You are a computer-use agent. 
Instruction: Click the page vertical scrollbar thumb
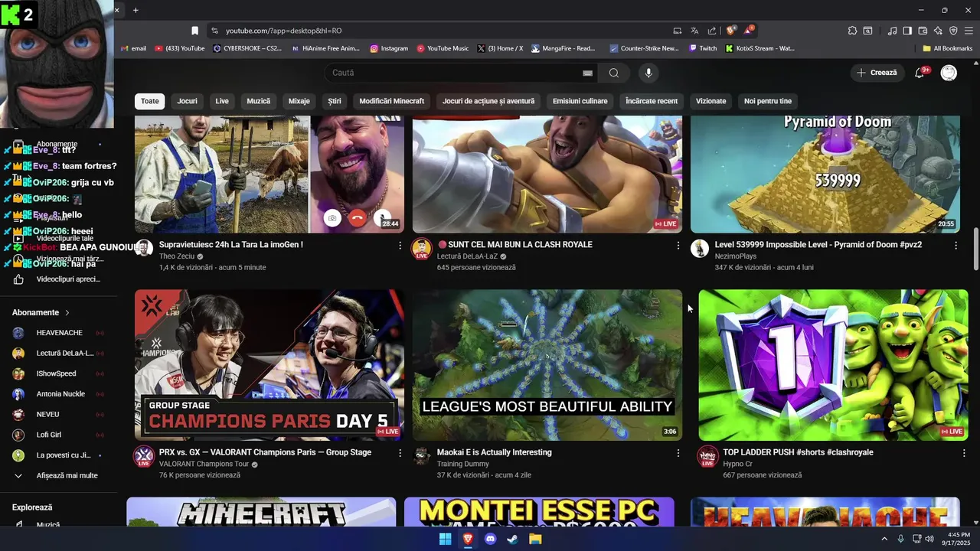pos(976,248)
